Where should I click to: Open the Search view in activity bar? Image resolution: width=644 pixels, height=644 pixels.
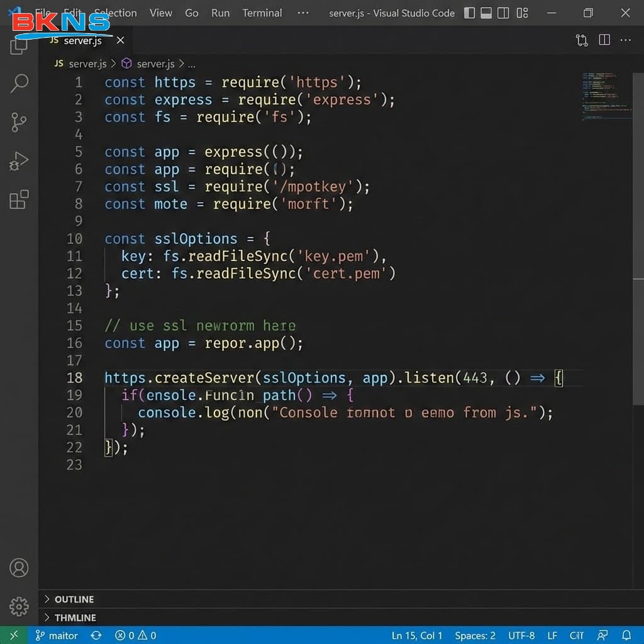pyautogui.click(x=19, y=83)
